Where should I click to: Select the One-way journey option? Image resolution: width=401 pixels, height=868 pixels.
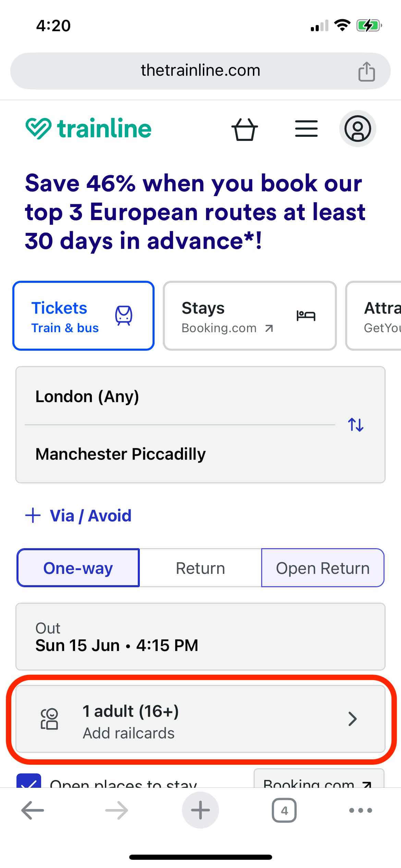[x=78, y=568]
